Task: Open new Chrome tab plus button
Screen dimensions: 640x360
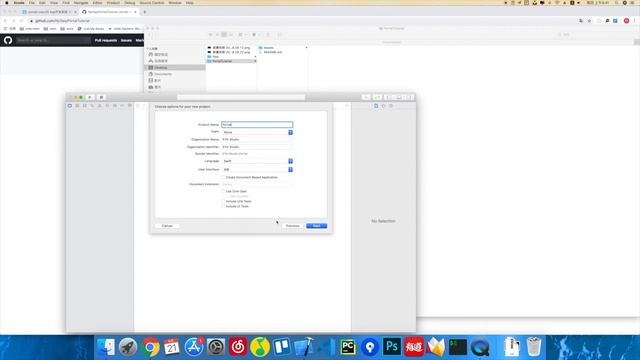Action: 144,12
